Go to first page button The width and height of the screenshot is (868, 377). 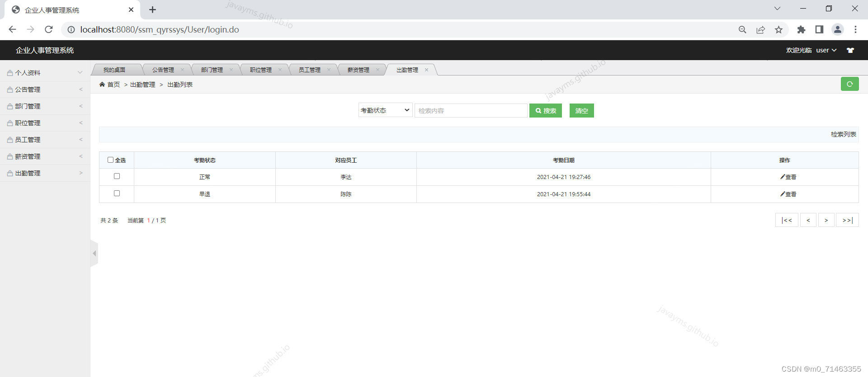point(787,220)
